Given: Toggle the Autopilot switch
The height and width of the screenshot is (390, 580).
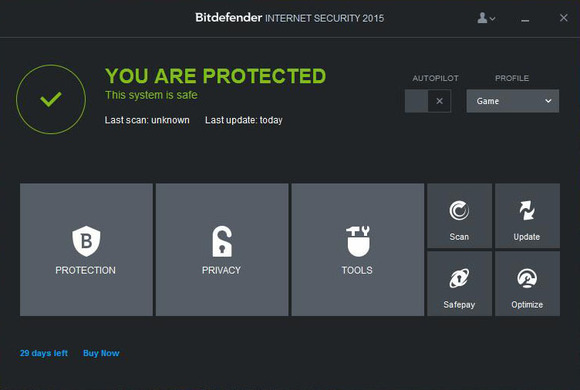Looking at the screenshot, I should pos(428,101).
